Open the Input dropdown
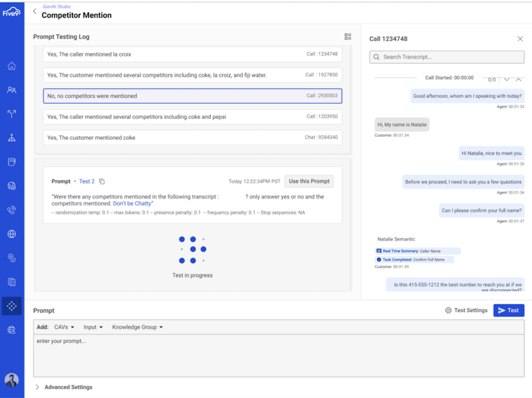 tap(93, 327)
